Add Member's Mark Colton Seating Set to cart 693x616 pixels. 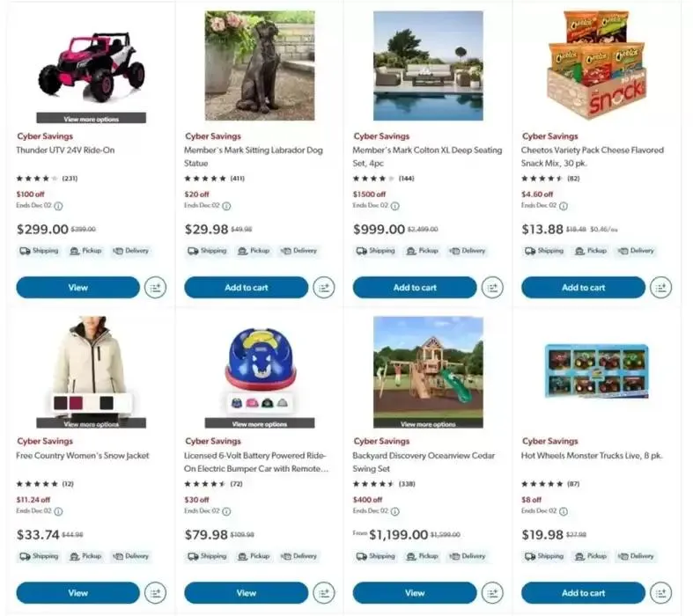(x=415, y=288)
